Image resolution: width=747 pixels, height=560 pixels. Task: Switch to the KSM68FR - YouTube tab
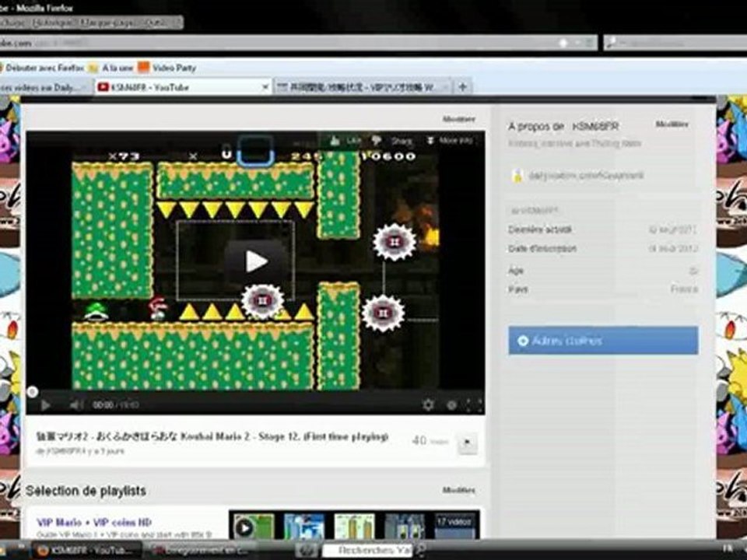pyautogui.click(x=182, y=87)
